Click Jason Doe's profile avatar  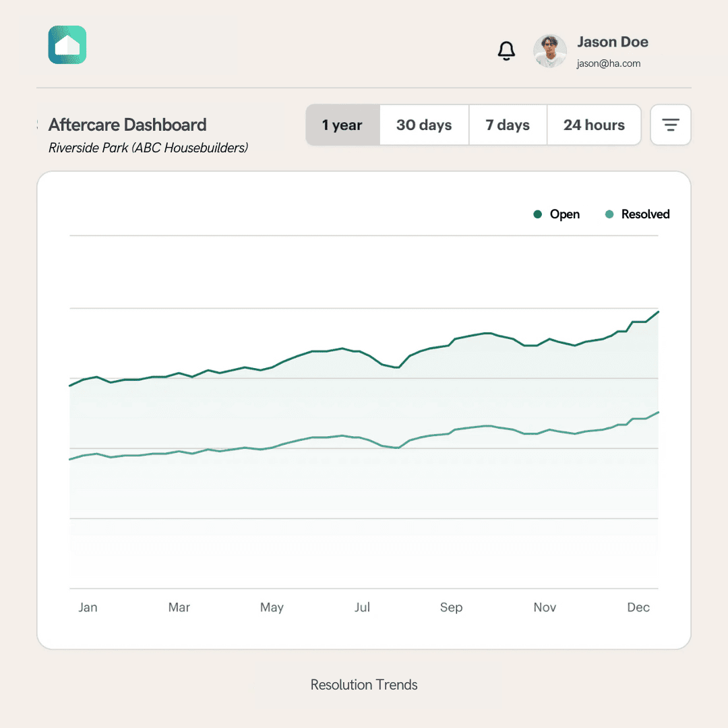(549, 51)
